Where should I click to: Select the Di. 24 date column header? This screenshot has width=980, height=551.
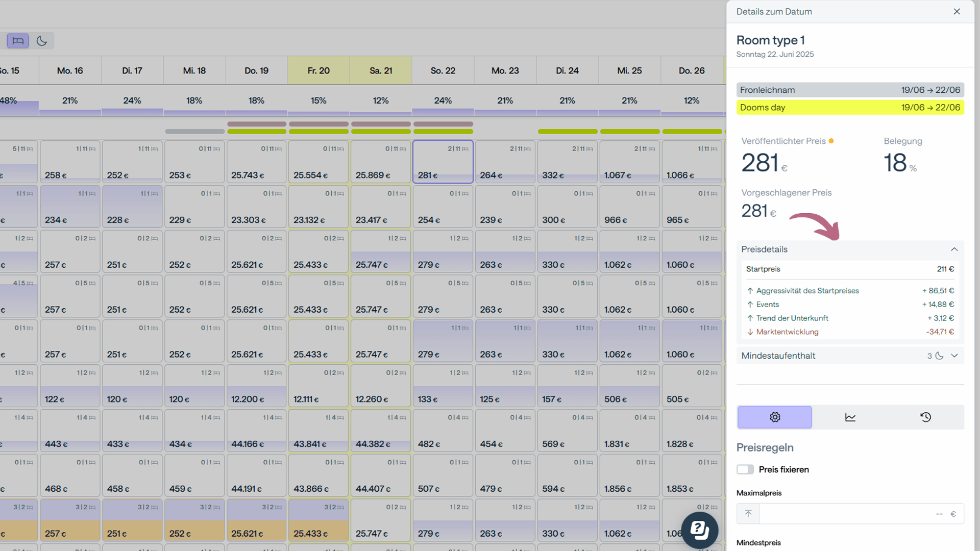pyautogui.click(x=567, y=70)
